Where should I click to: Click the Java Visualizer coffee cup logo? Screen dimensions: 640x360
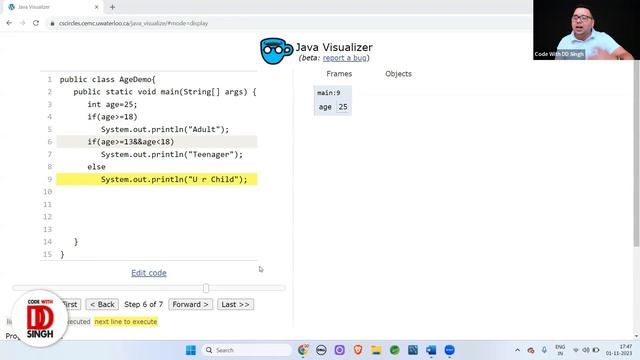click(276, 51)
